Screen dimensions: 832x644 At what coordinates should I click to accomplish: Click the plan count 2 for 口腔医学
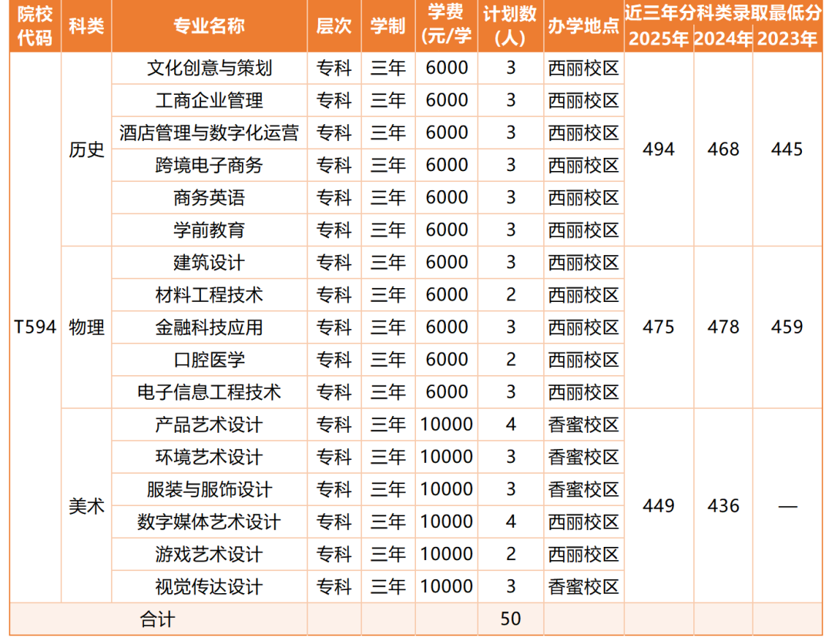click(x=511, y=360)
